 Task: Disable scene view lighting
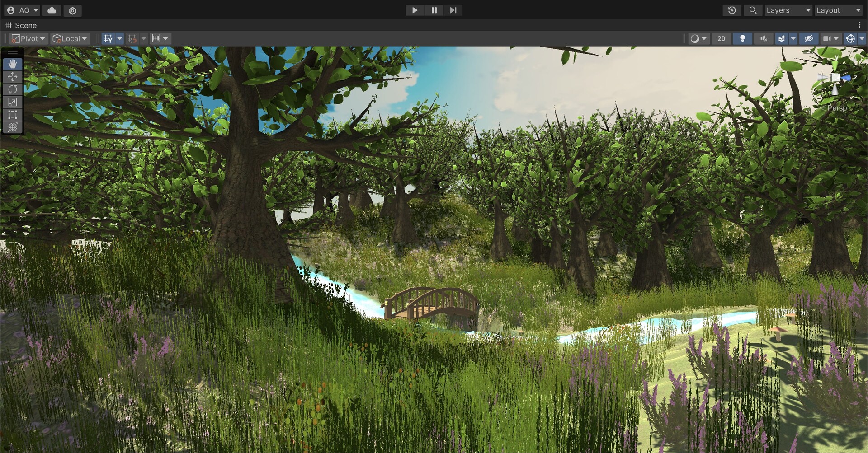pyautogui.click(x=742, y=38)
